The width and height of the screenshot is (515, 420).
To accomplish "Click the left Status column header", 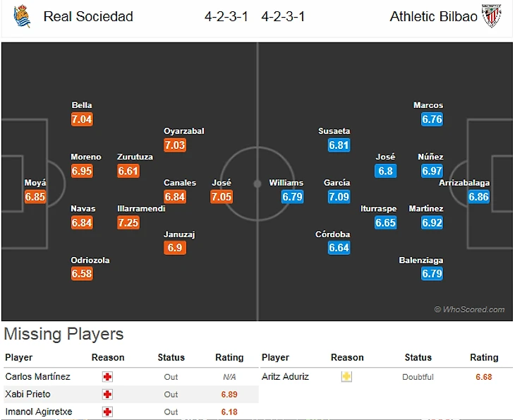I will pyautogui.click(x=171, y=358).
